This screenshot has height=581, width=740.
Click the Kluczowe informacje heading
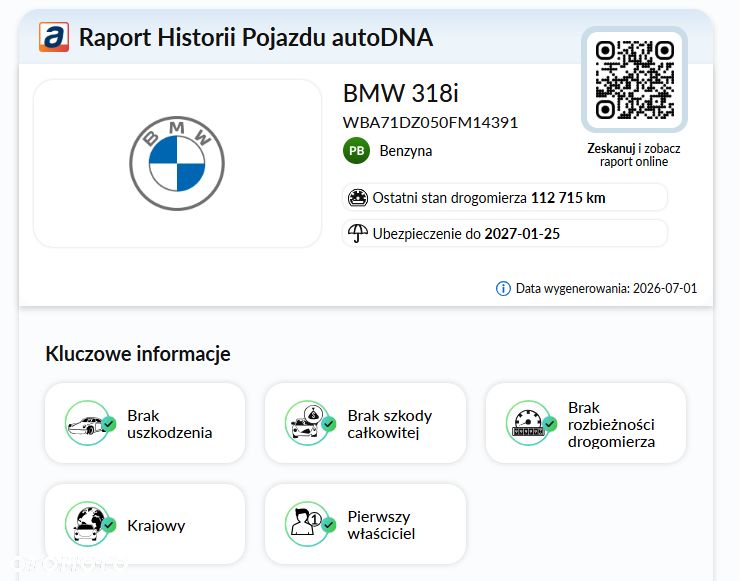138,354
